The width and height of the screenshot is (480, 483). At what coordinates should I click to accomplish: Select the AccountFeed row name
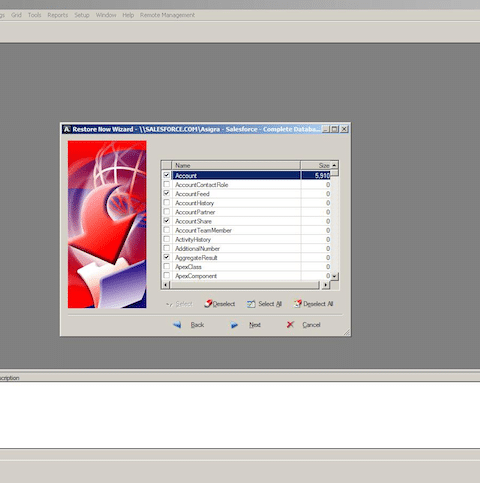(192, 194)
